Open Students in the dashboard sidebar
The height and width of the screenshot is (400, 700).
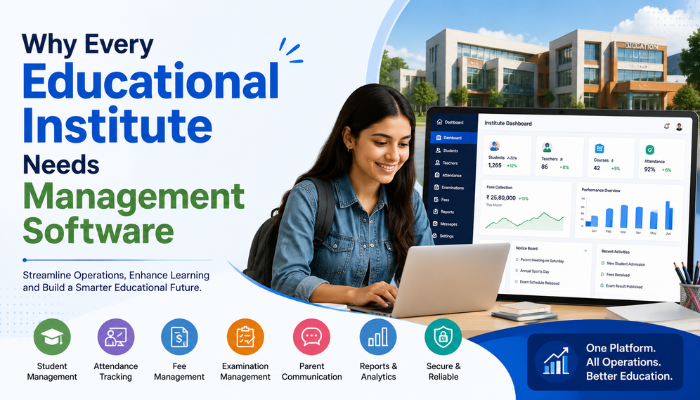tap(447, 150)
